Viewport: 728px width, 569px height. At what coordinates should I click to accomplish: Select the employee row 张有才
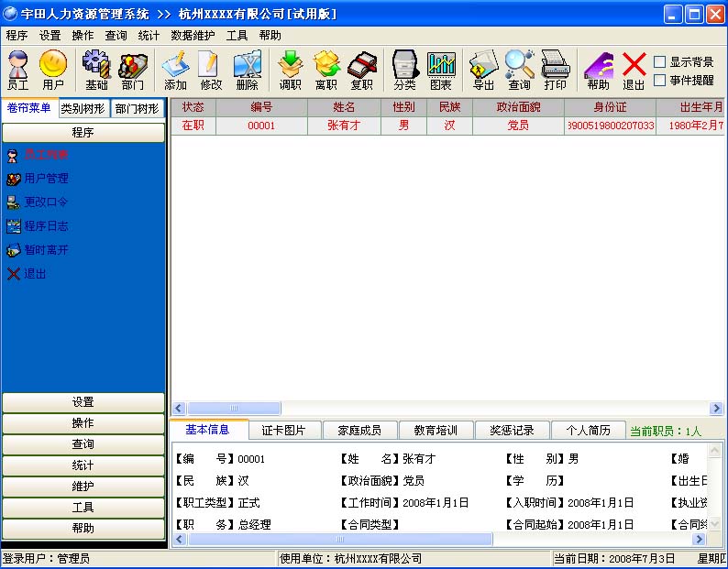click(x=447, y=126)
